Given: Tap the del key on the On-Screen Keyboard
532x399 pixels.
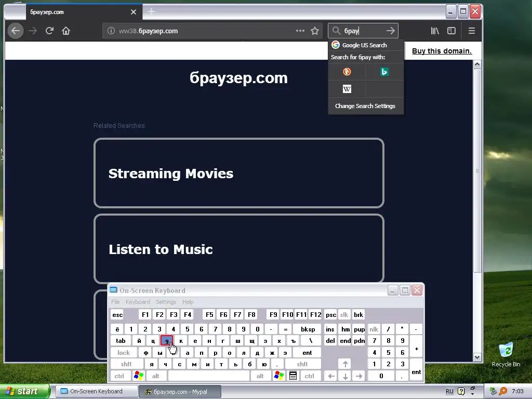Looking at the screenshot, I should pos(330,341).
